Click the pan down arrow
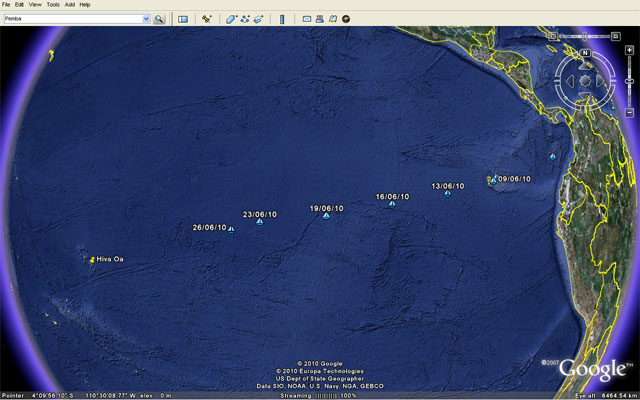The image size is (640, 400). pos(585,96)
